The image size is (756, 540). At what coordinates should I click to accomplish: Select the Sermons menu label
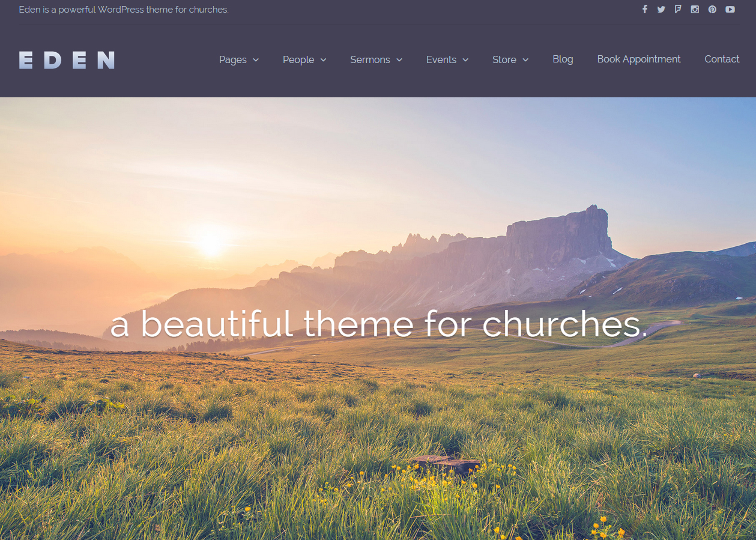point(370,59)
